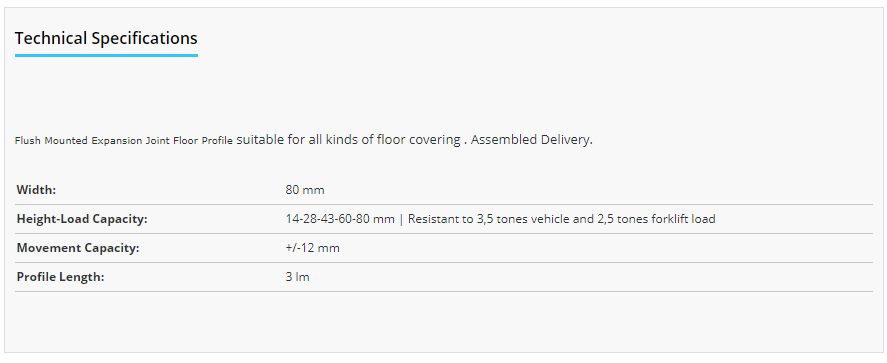Click the 3 lm profile length value
The image size is (887, 363).
click(x=298, y=277)
